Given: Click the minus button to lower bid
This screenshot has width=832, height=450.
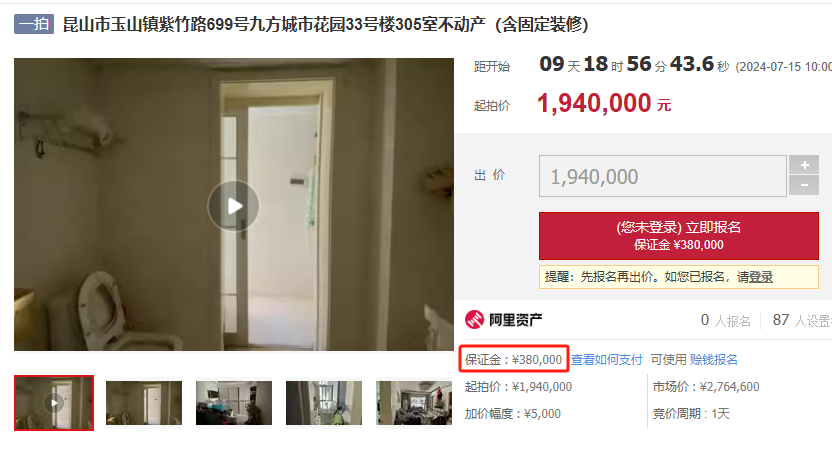Looking at the screenshot, I should 804,185.
